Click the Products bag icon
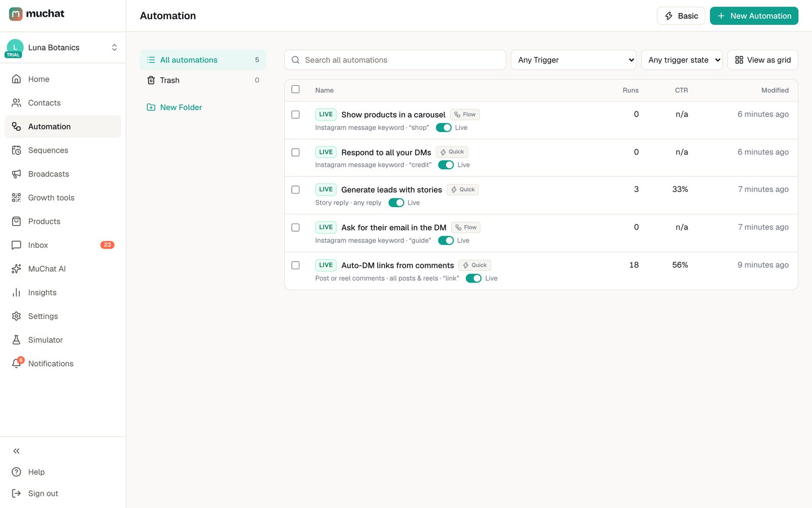Screen dimensions: 812x508 pyautogui.click(x=16, y=221)
